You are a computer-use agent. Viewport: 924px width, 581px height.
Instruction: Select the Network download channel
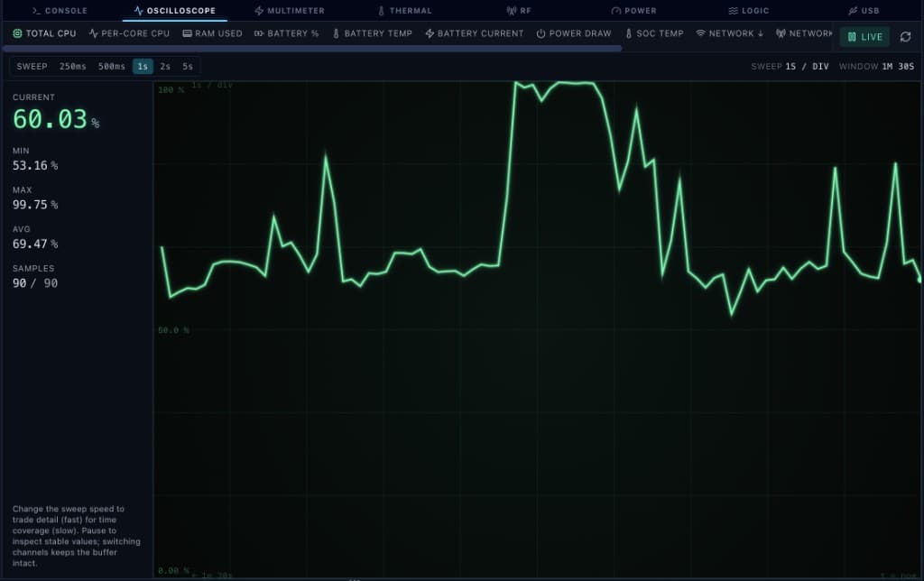[729, 33]
